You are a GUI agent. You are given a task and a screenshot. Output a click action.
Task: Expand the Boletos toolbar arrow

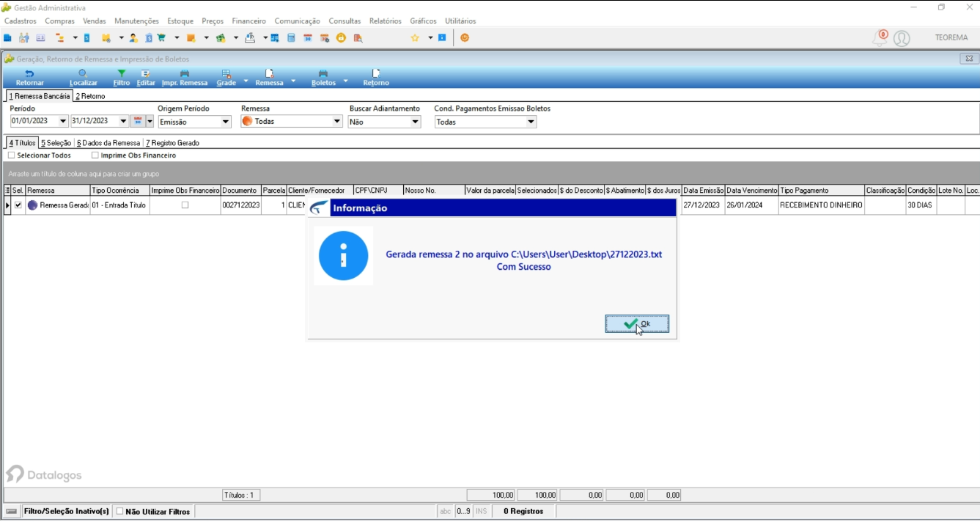tap(345, 80)
